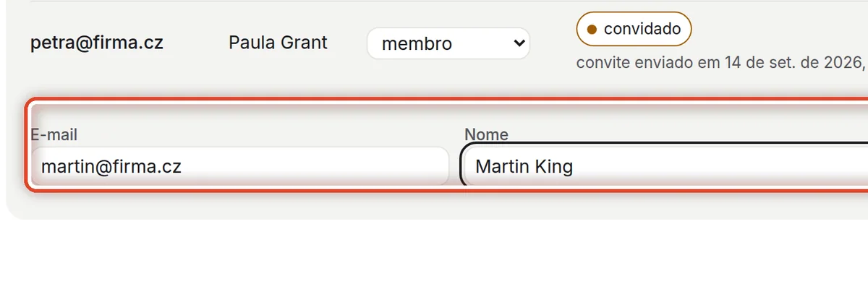Select the Paula Grant name cell
Viewport: 868px width, 289px height.
(x=278, y=43)
